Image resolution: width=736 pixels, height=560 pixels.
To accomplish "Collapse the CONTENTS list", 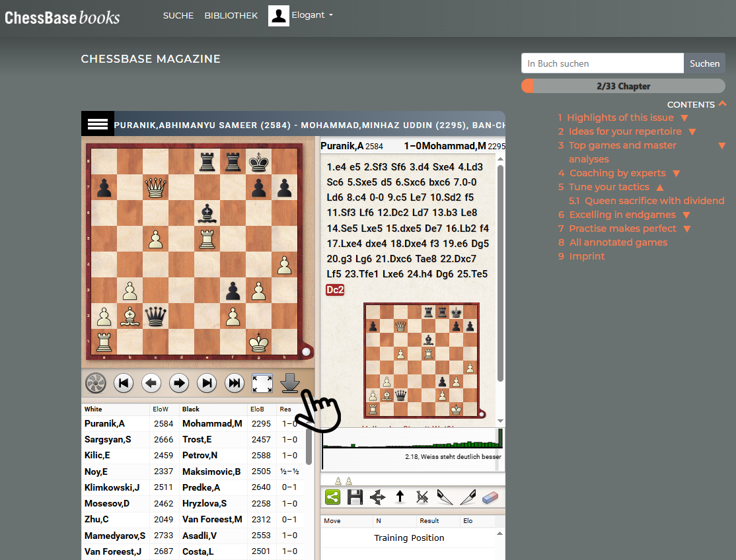I will pos(722,104).
